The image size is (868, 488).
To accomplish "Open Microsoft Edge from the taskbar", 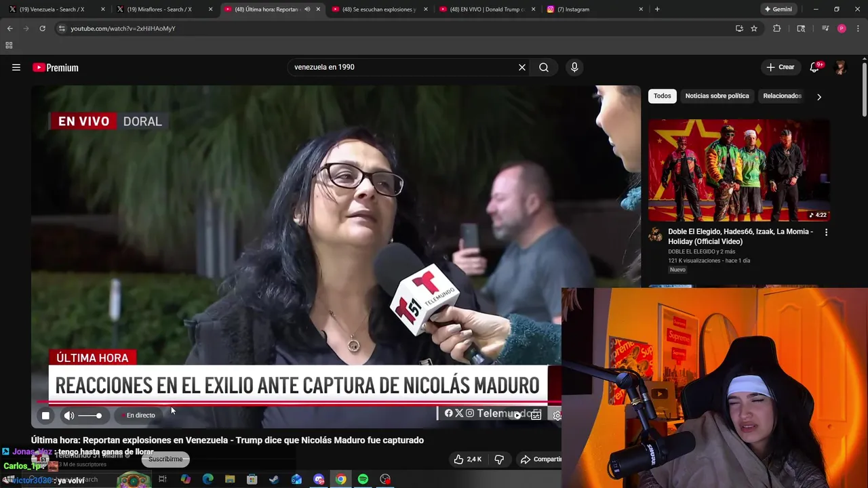I will tap(208, 479).
